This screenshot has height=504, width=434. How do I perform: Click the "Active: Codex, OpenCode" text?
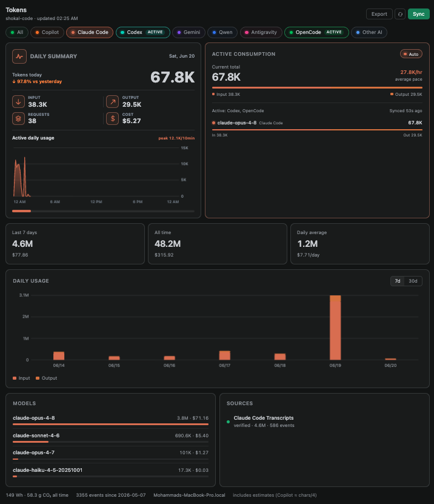[238, 111]
